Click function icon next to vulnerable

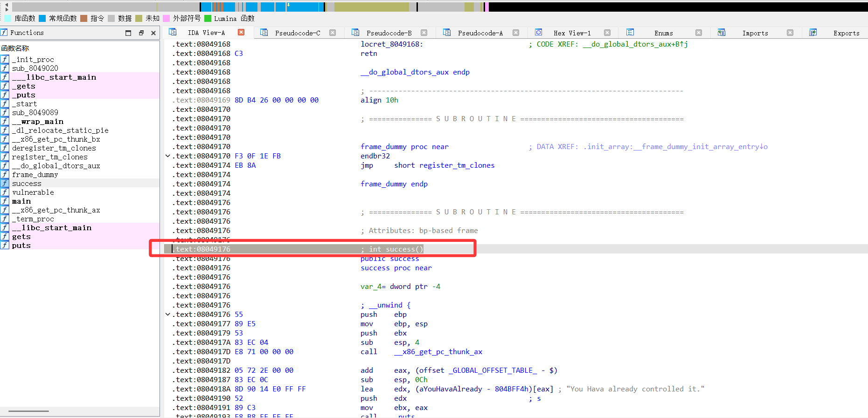pos(5,192)
